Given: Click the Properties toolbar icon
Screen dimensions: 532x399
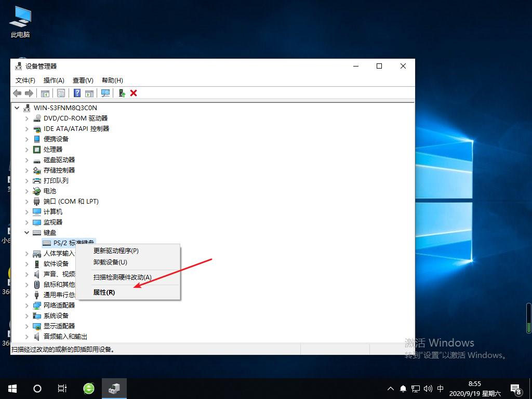Looking at the screenshot, I should click(x=61, y=93).
